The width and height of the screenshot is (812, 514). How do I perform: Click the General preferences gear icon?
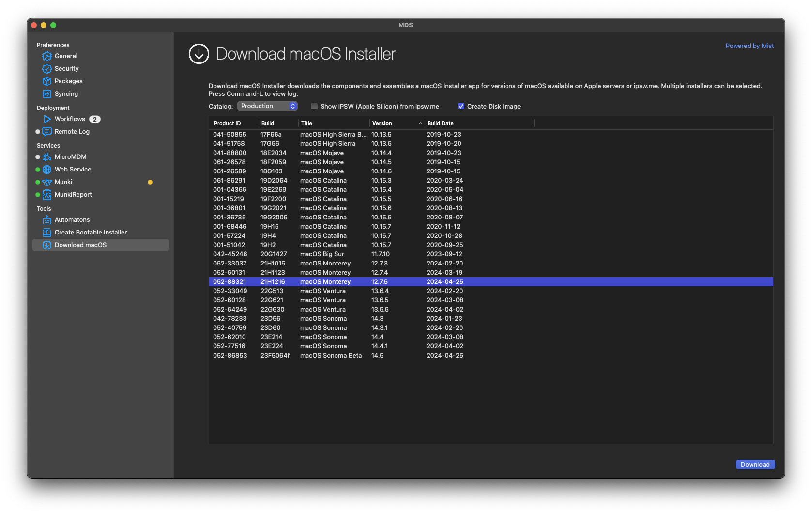pos(47,56)
